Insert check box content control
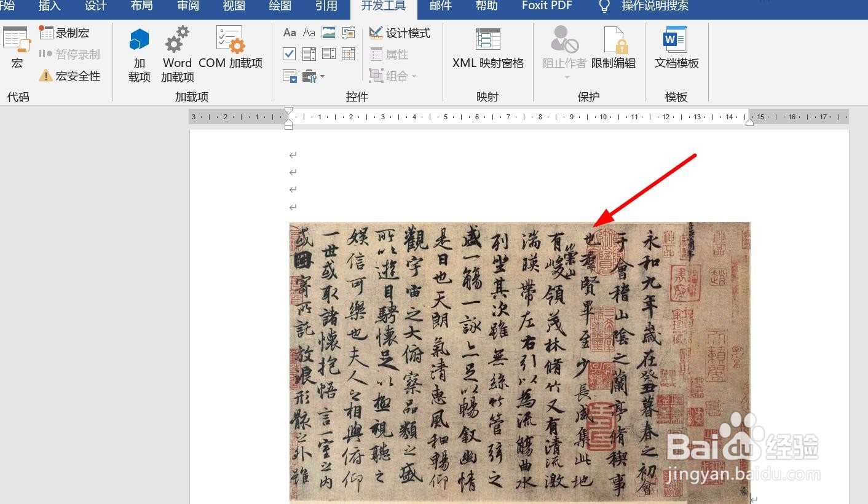This screenshot has width=868, height=504. (x=290, y=54)
